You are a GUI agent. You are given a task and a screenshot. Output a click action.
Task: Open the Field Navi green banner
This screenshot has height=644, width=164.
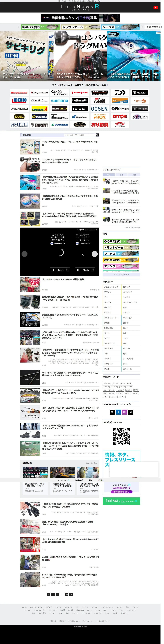click(x=122, y=501)
